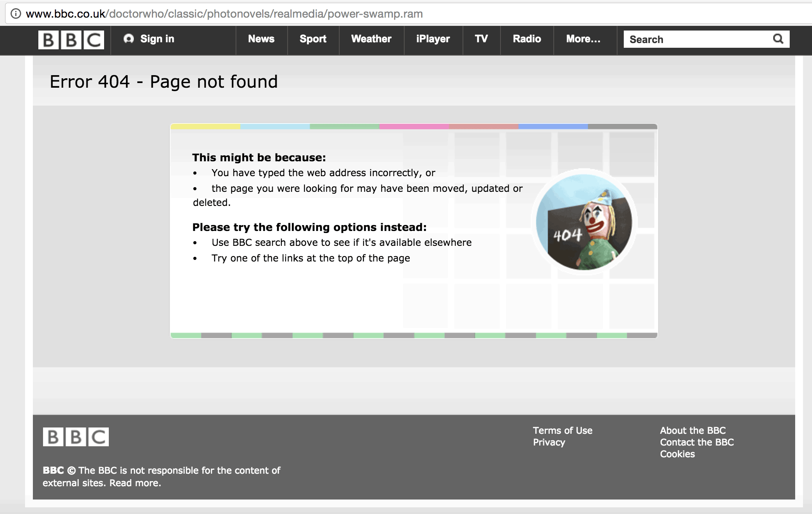Open the iPlayer section
This screenshot has width=812, height=514.
(x=433, y=39)
